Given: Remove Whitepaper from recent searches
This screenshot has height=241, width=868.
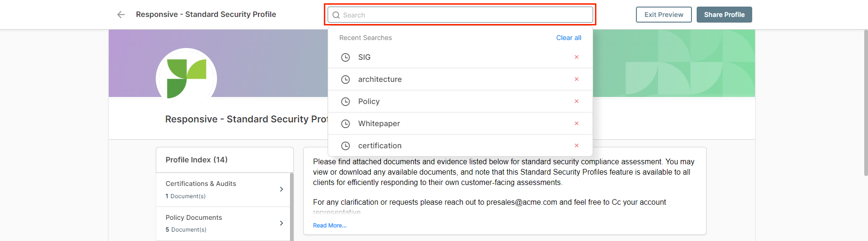Looking at the screenshot, I should (577, 123).
